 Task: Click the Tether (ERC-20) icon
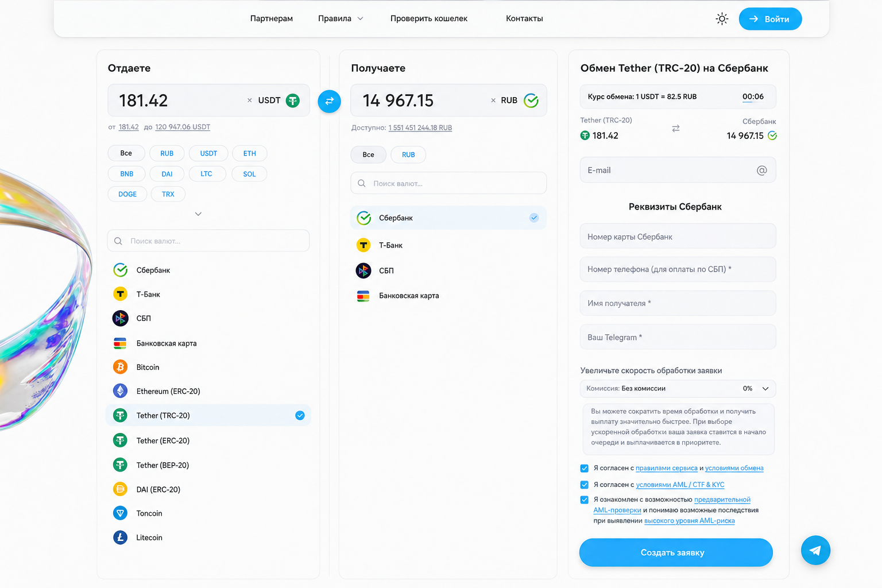120,440
